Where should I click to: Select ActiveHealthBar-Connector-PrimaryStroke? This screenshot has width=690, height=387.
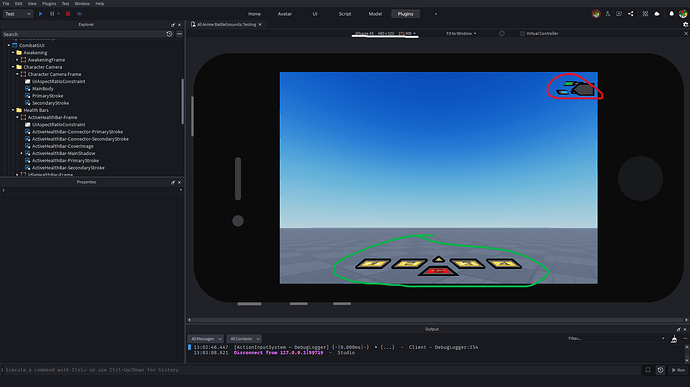(77, 132)
